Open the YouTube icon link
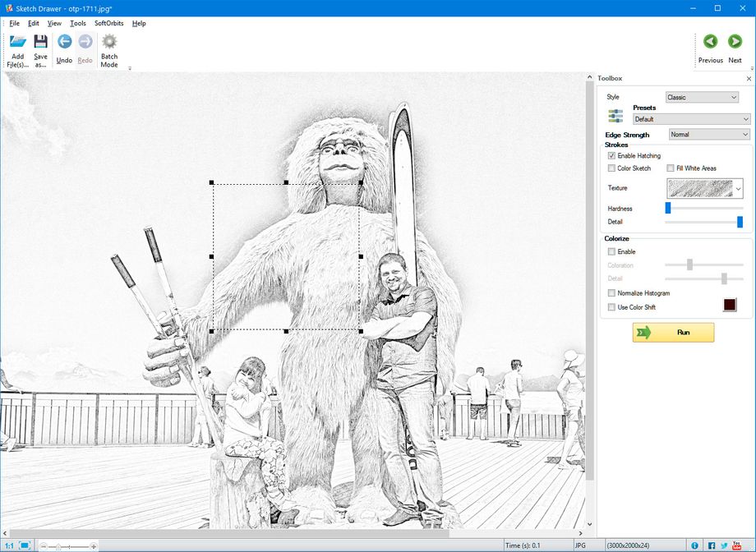Viewport: 756px width, 552px height. coord(737,545)
